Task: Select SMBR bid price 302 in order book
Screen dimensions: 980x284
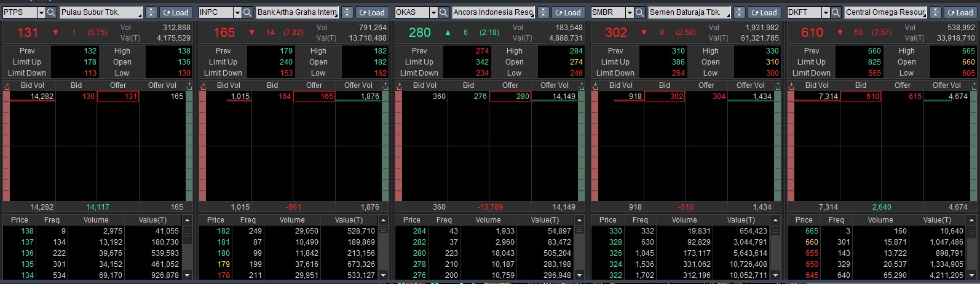Action: point(665,97)
